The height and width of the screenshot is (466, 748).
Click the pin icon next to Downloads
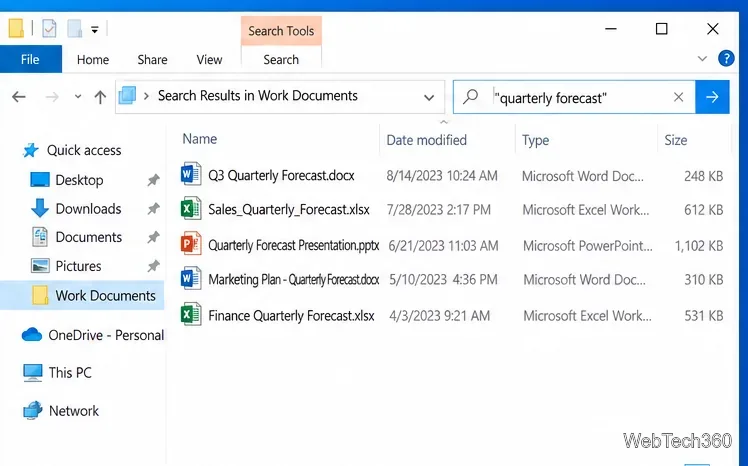pos(153,208)
